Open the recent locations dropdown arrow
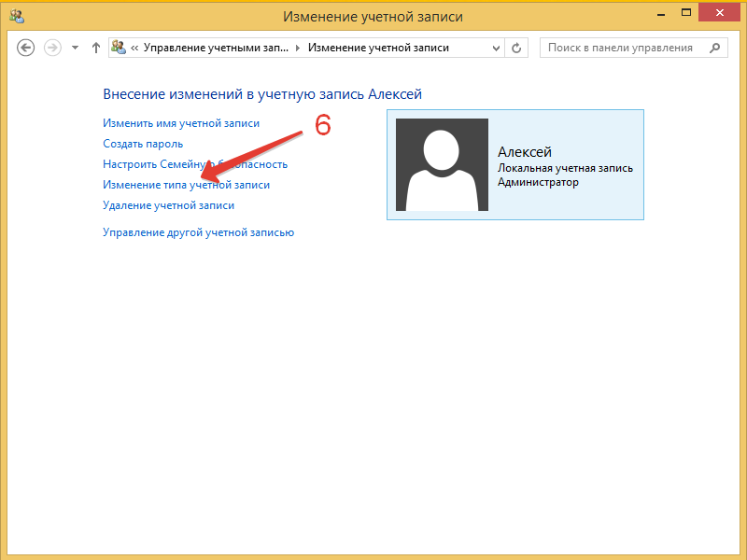The image size is (747, 560). point(75,48)
